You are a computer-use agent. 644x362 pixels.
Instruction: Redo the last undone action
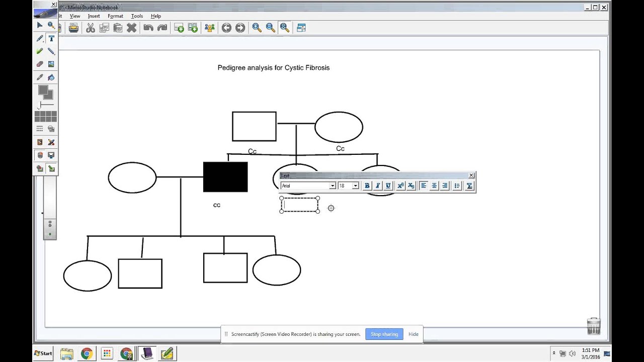click(x=162, y=28)
